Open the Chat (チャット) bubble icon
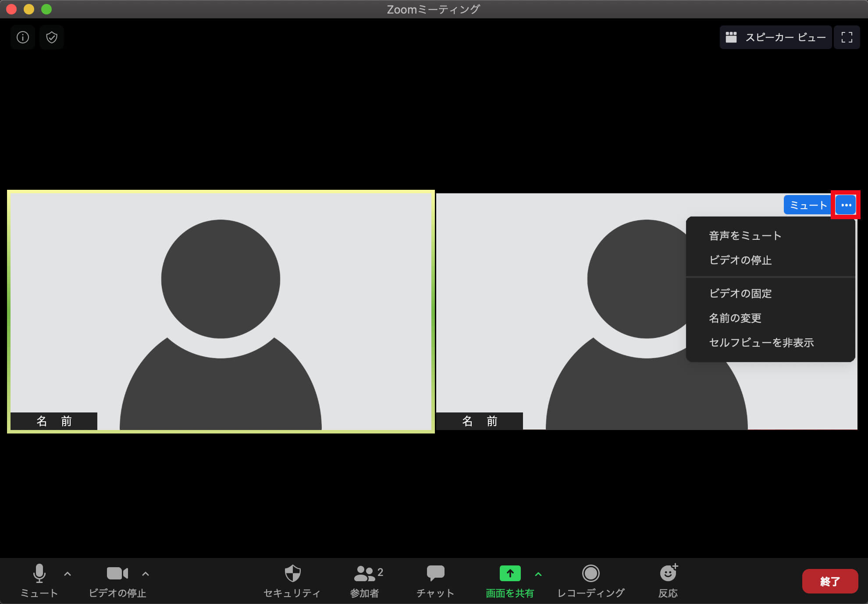 click(435, 573)
